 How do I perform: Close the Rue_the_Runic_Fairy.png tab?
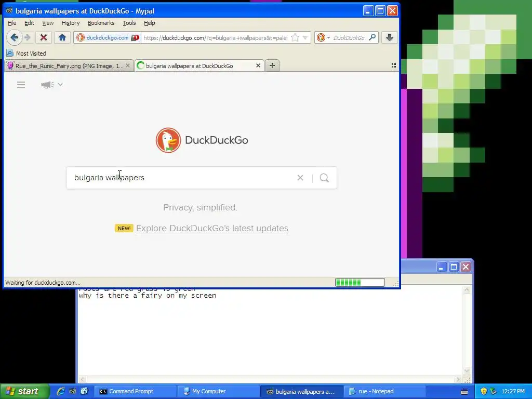click(x=128, y=65)
